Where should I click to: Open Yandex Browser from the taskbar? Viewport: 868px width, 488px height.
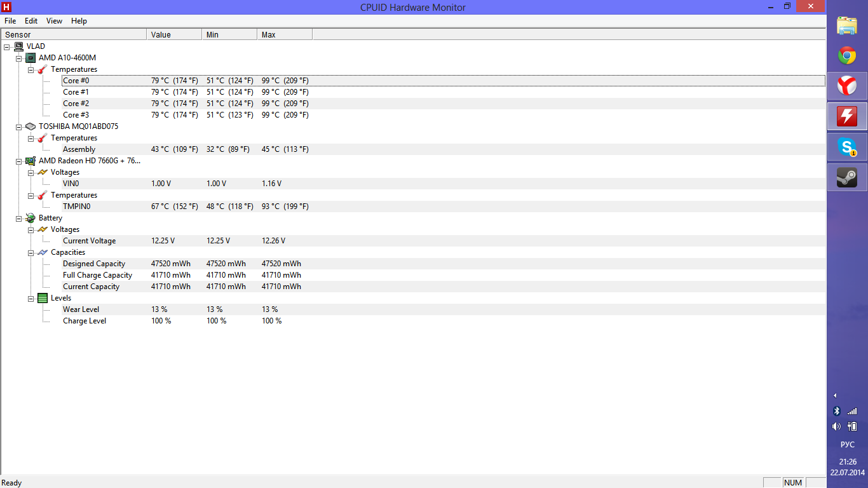click(x=847, y=86)
